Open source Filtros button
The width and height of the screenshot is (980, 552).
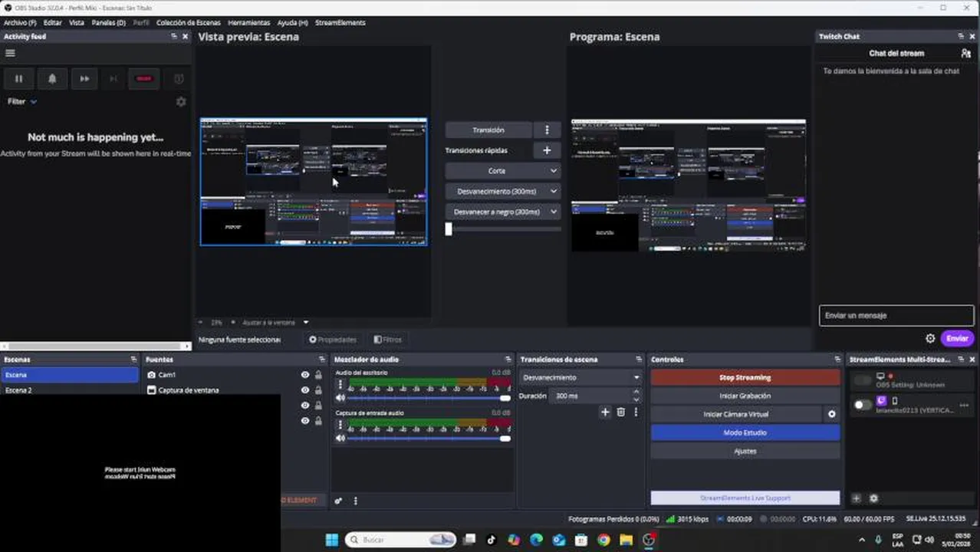click(388, 340)
